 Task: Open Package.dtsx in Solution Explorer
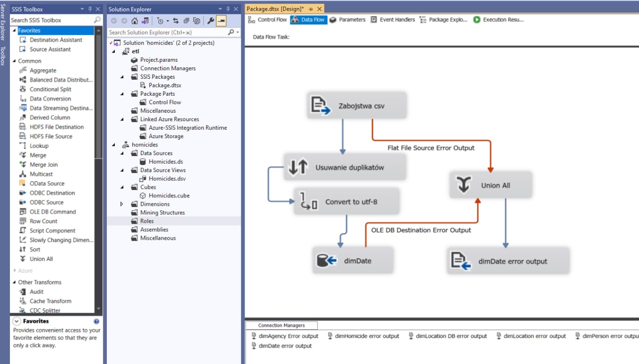point(165,85)
